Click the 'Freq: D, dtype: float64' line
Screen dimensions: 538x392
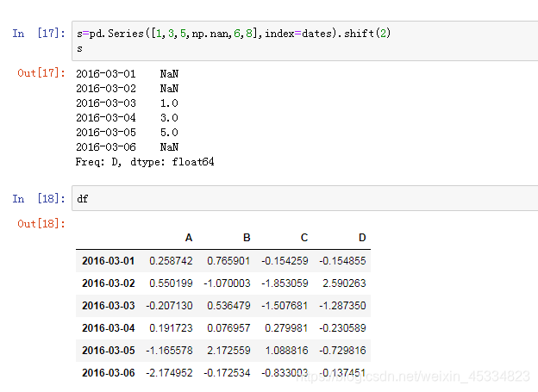[x=145, y=162]
